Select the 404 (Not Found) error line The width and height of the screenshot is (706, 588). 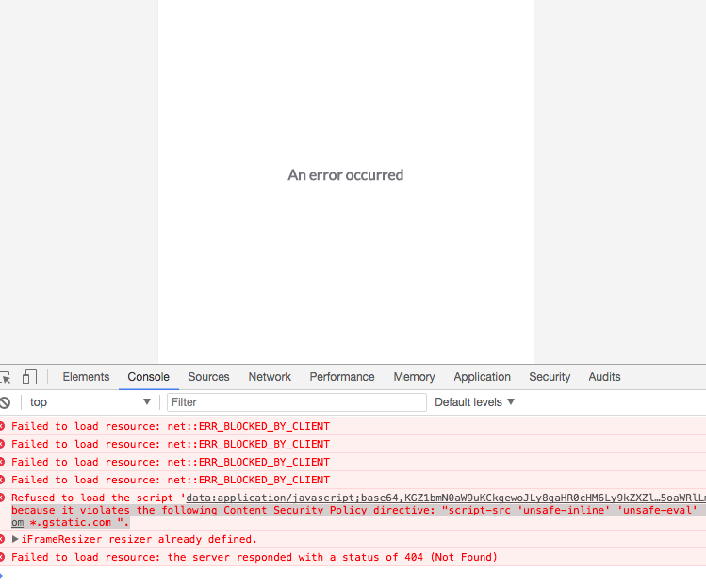(254, 557)
